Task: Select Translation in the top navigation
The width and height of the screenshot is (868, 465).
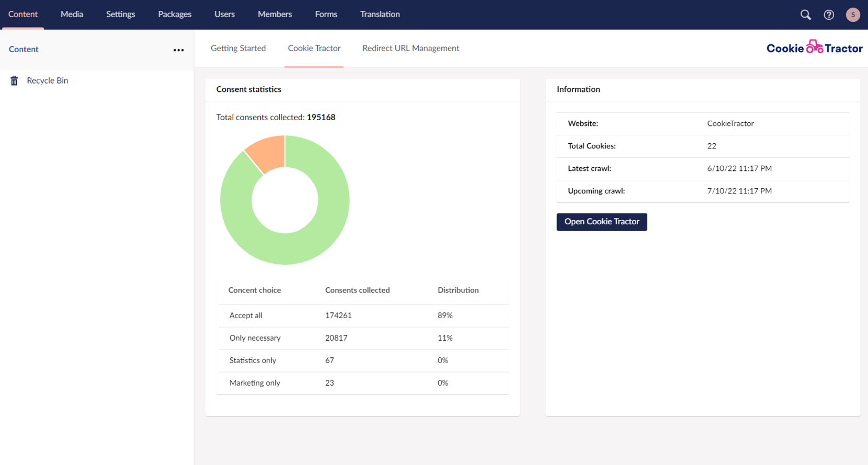Action: pyautogui.click(x=380, y=14)
